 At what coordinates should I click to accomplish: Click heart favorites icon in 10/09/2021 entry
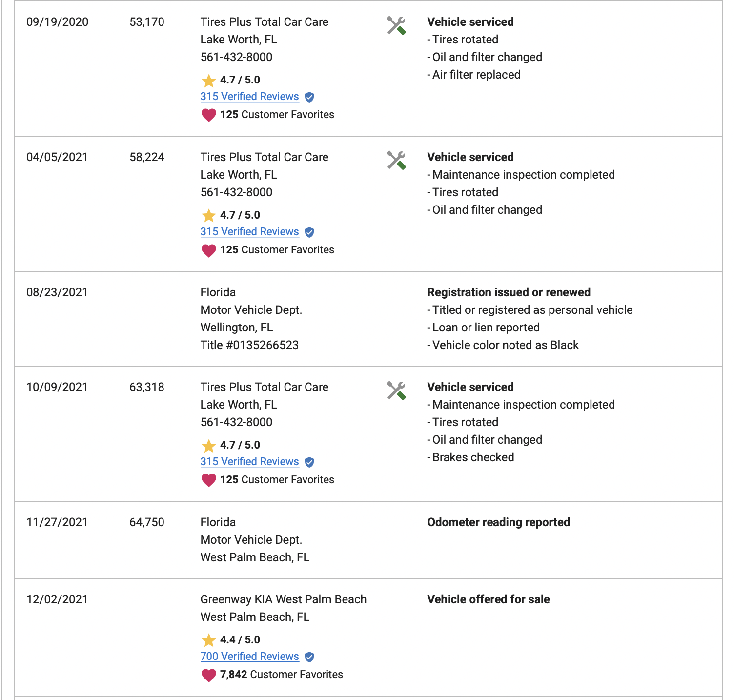coord(208,480)
